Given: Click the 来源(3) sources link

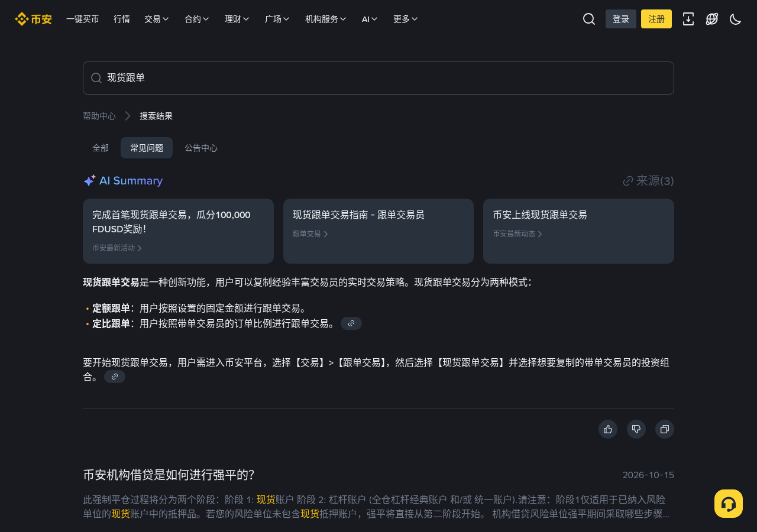Looking at the screenshot, I should (x=649, y=181).
